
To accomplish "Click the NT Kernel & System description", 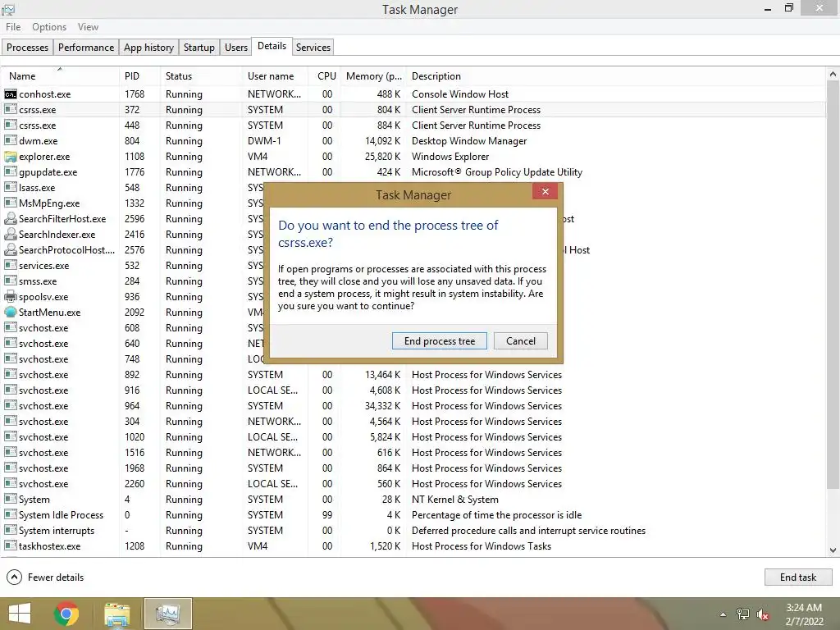I will pos(454,500).
